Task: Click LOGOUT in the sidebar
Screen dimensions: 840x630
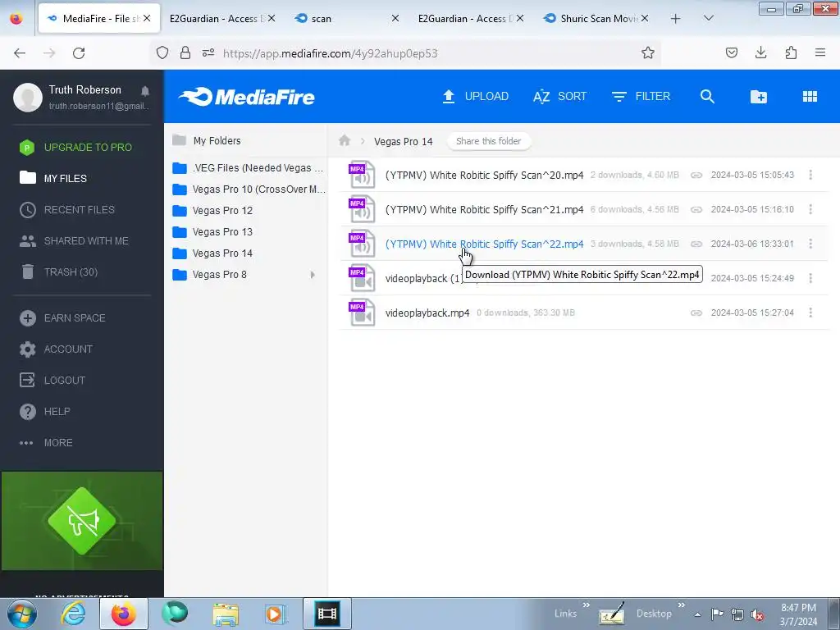Action: click(x=53, y=381)
